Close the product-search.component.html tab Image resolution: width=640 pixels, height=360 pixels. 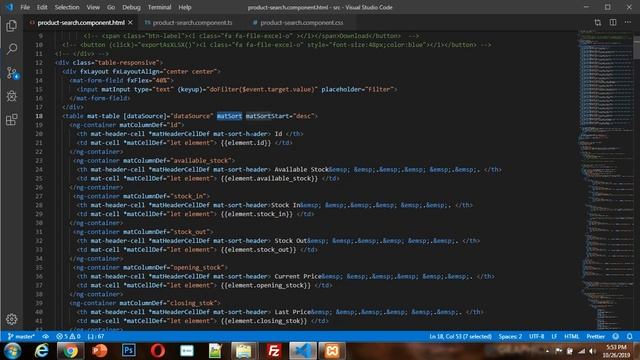click(130, 23)
